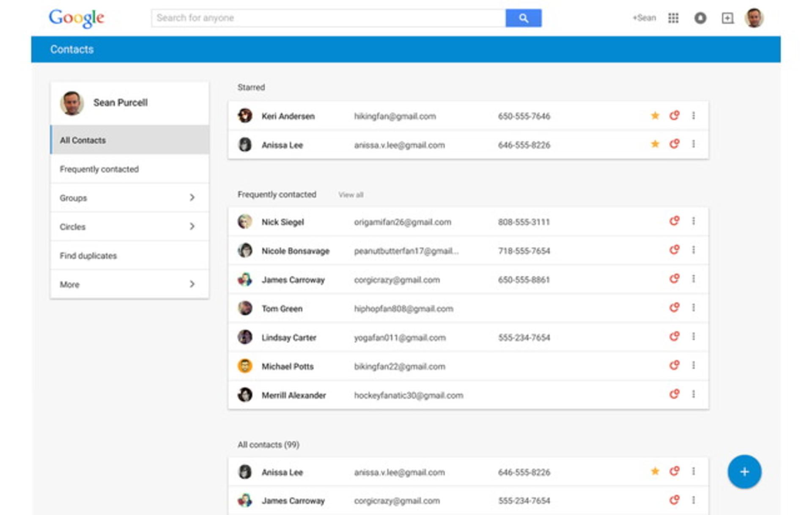The width and height of the screenshot is (812, 515).
Task: Open Google+ icon for Keri Andersen
Action: [675, 115]
